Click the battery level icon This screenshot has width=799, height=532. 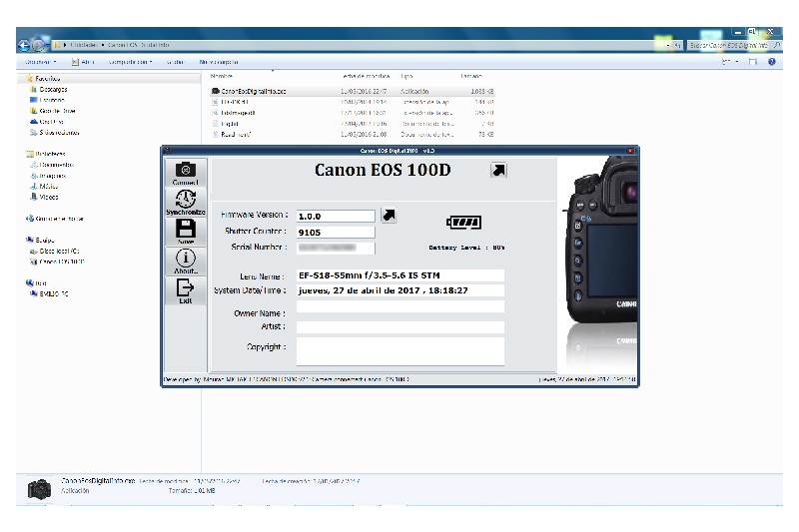(x=463, y=222)
